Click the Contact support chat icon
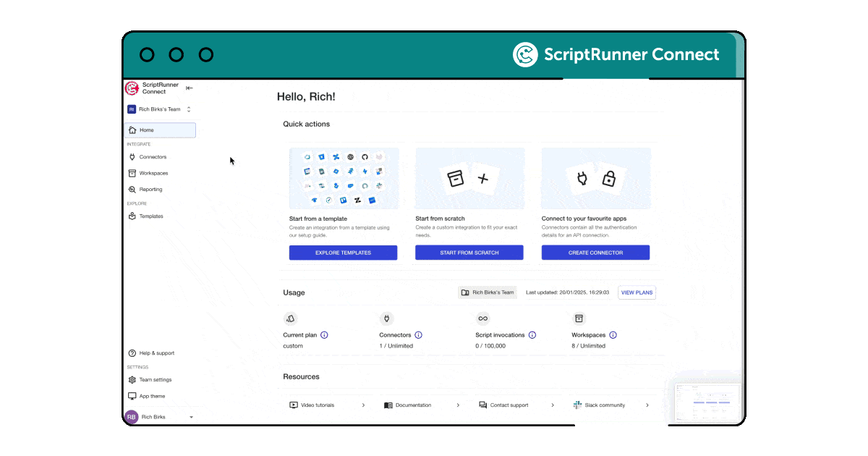The image size is (868, 456). pyautogui.click(x=482, y=405)
